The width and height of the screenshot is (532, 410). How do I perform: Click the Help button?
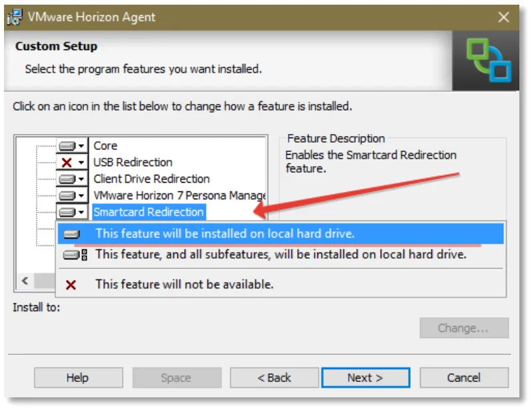click(79, 378)
